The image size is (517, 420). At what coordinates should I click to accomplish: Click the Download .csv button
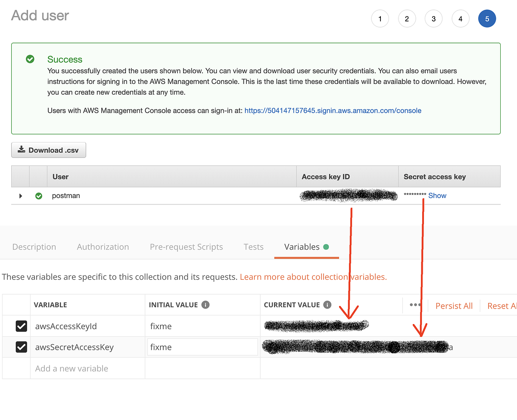[x=48, y=150]
